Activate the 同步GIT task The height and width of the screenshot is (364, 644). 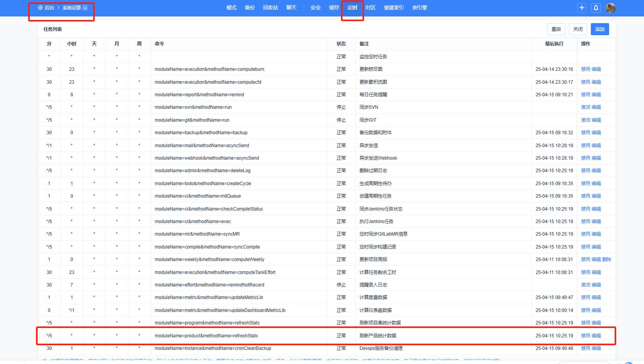586,120
